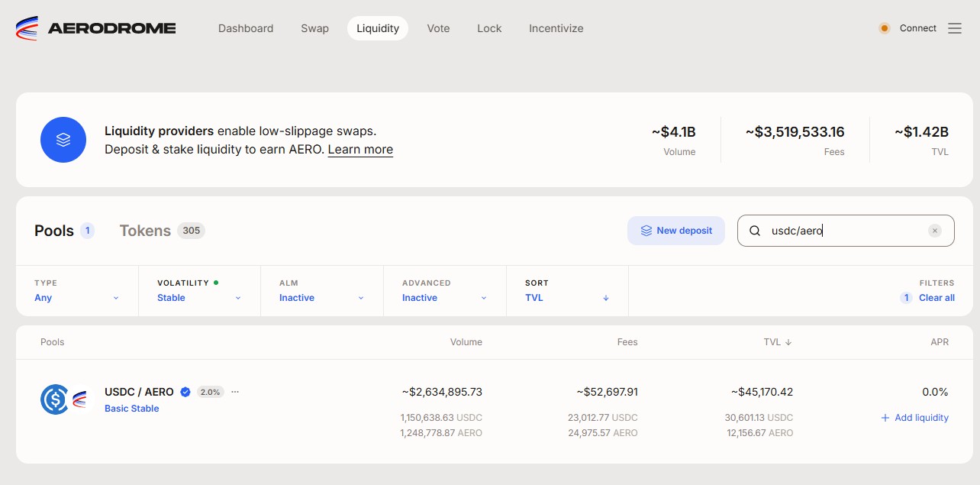980x485 pixels.
Task: Click the APR column header
Action: tap(940, 342)
